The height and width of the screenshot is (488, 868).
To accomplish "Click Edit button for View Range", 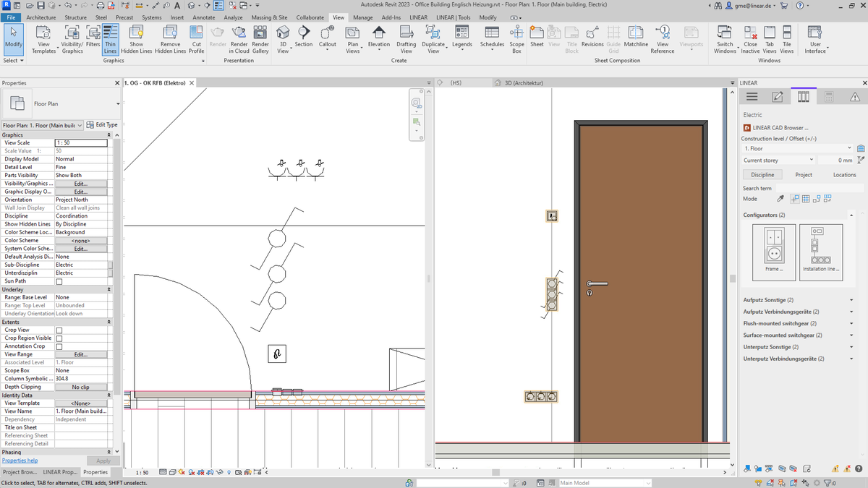I will [80, 354].
